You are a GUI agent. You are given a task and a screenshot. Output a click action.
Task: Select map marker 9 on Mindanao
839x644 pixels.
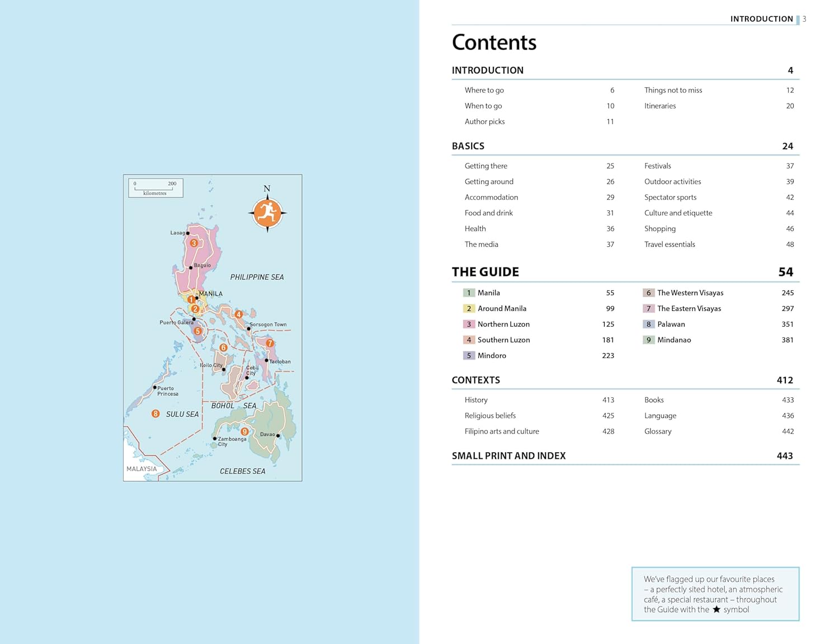click(244, 431)
